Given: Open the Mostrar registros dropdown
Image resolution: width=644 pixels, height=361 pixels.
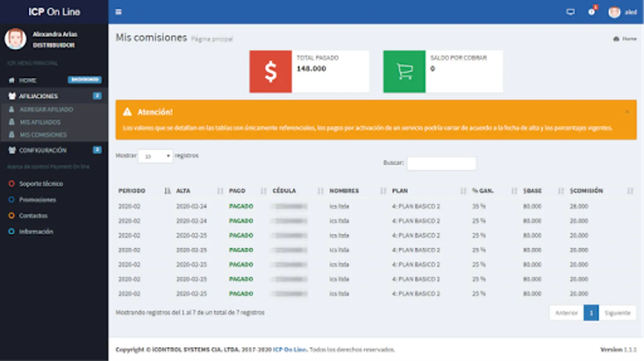Looking at the screenshot, I should click(x=155, y=156).
